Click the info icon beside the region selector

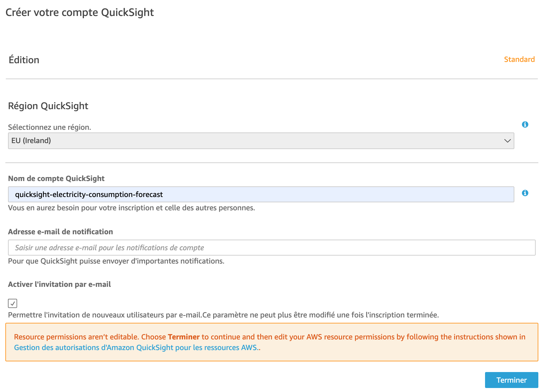click(x=525, y=124)
